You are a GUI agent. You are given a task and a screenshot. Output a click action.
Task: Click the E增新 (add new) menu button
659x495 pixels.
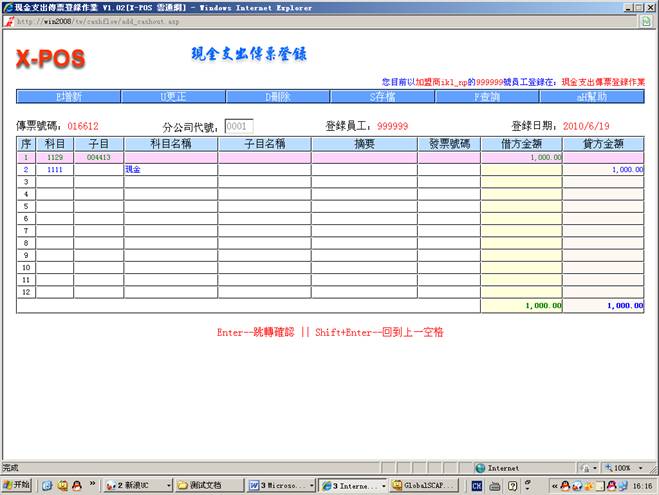pos(68,97)
